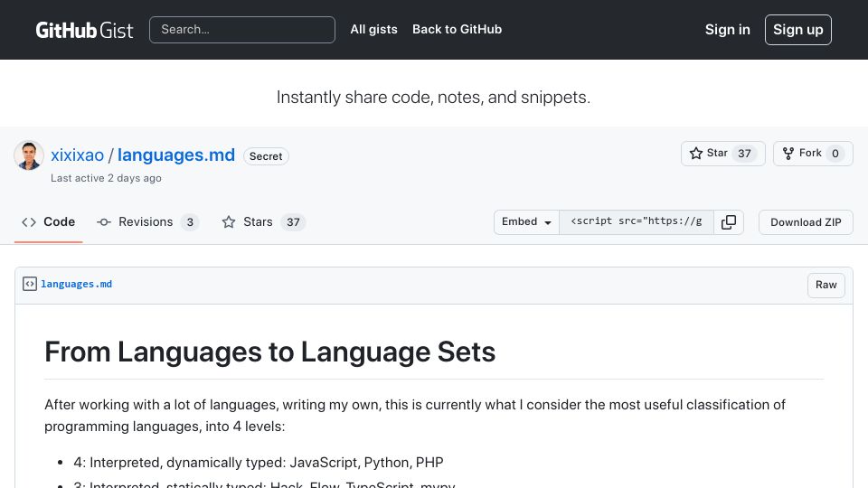The width and height of the screenshot is (868, 488).
Task: Select the Code tab
Action: pos(48,222)
